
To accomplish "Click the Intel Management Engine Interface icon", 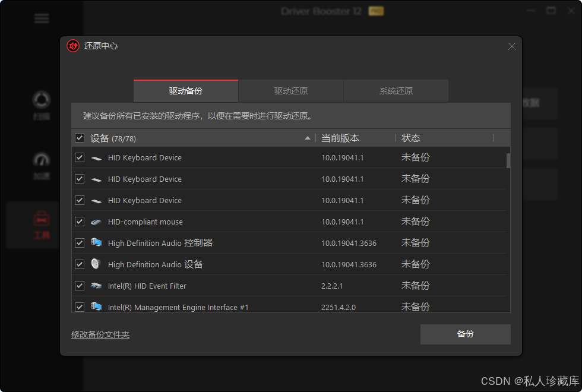I will tap(96, 306).
